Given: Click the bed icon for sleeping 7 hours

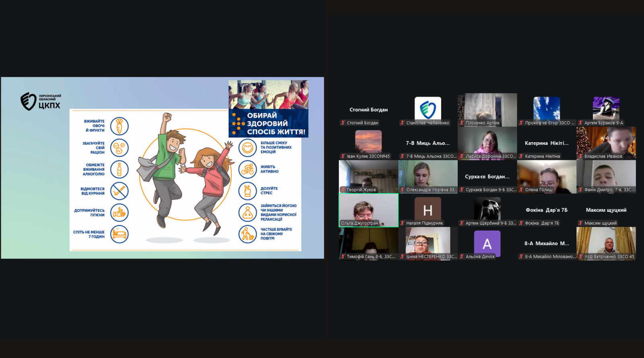Looking at the screenshot, I should (119, 234).
